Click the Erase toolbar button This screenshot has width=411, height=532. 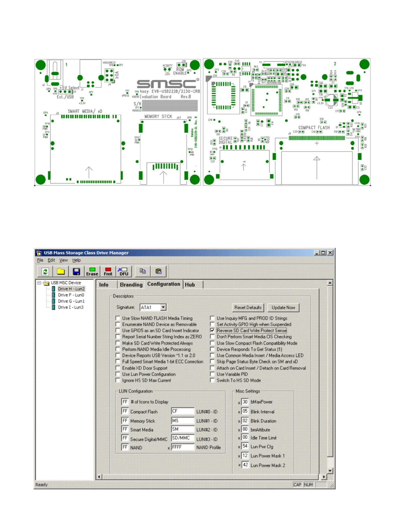[92, 272]
